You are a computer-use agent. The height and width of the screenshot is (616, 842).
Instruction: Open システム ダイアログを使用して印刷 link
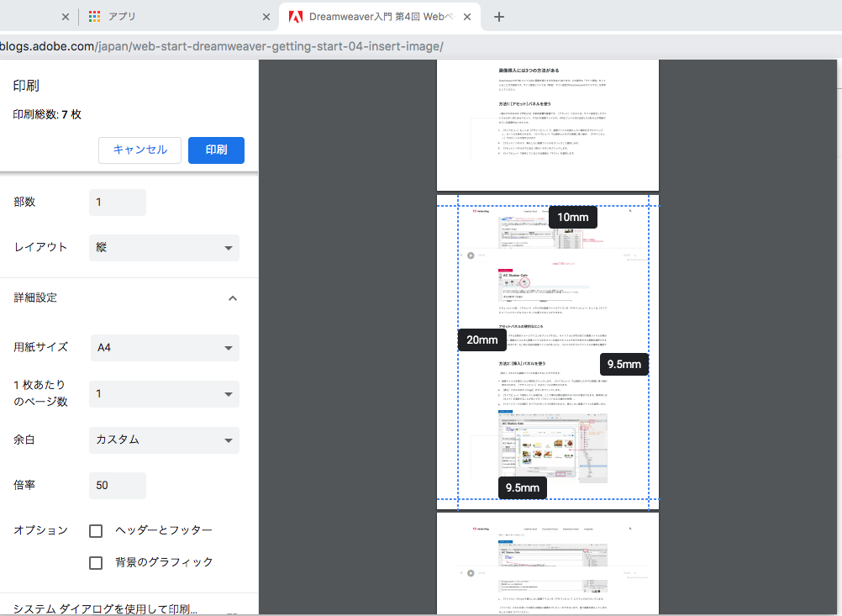(105, 609)
